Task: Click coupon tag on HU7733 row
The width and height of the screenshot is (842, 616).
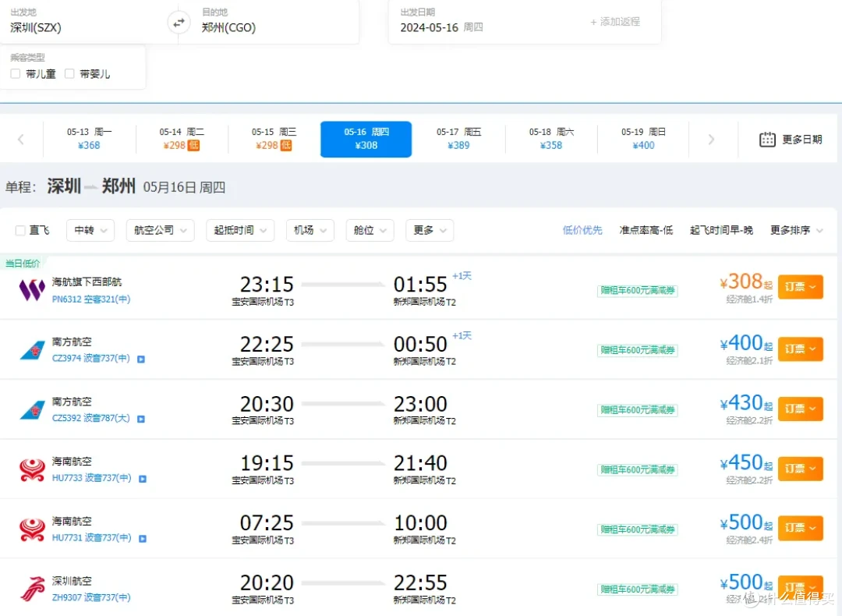Action: pyautogui.click(x=638, y=470)
